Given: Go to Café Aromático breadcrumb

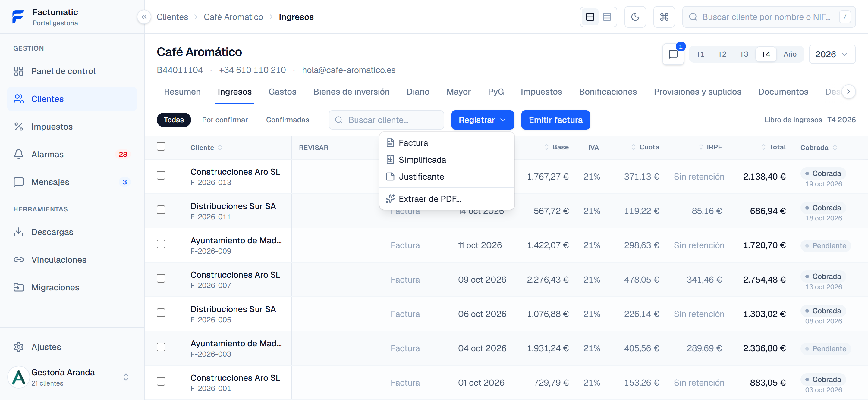Looking at the screenshot, I should (233, 17).
